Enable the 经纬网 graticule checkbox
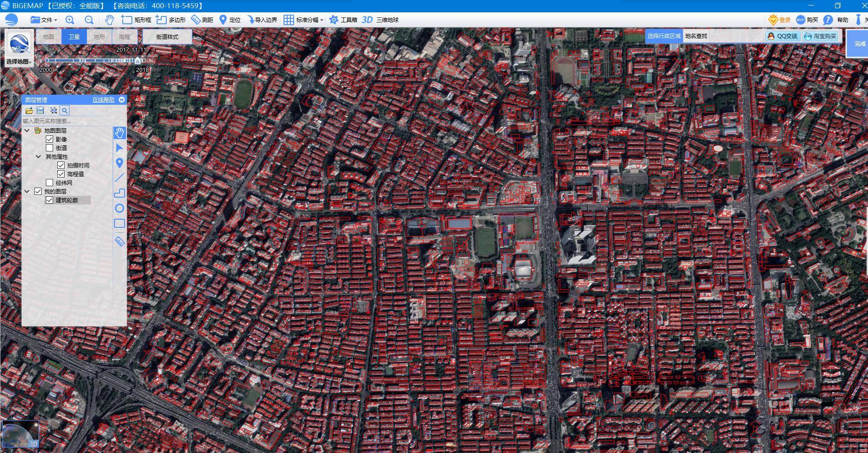Image resolution: width=868 pixels, height=453 pixels. (49, 183)
